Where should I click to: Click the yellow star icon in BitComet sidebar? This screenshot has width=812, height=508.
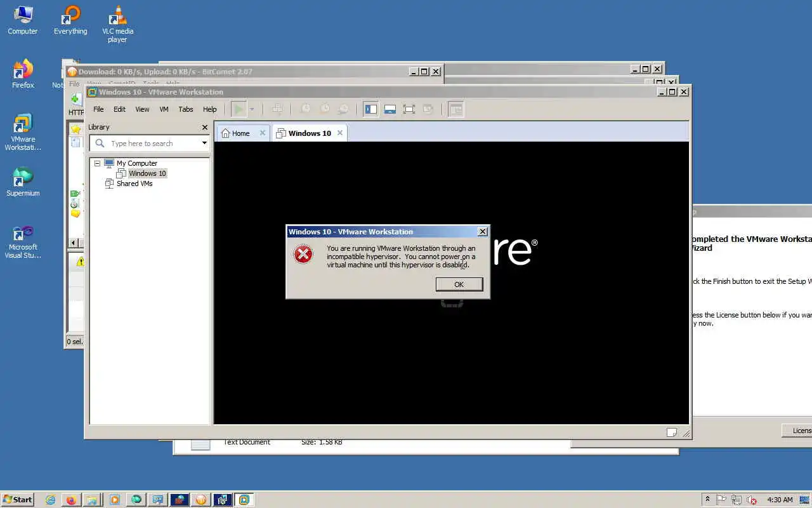coord(76,130)
